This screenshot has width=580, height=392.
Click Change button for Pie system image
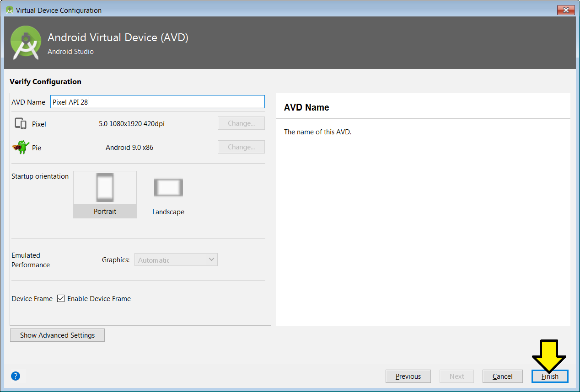coord(241,147)
